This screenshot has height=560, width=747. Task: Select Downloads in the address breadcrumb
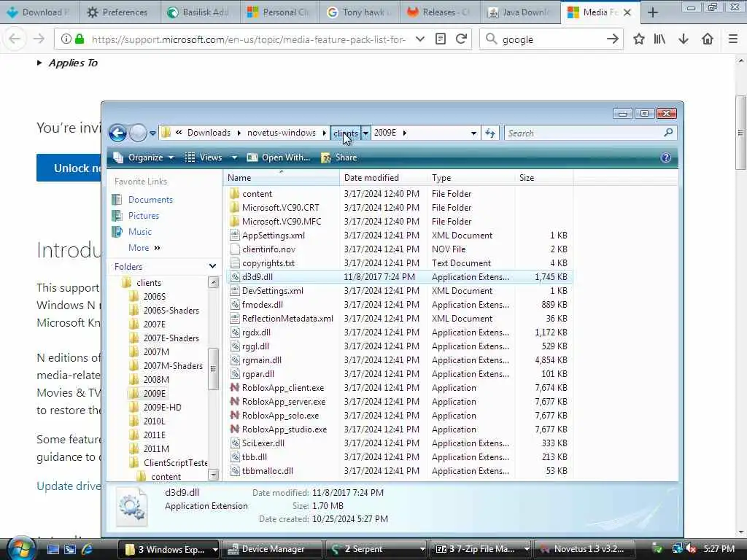point(209,133)
